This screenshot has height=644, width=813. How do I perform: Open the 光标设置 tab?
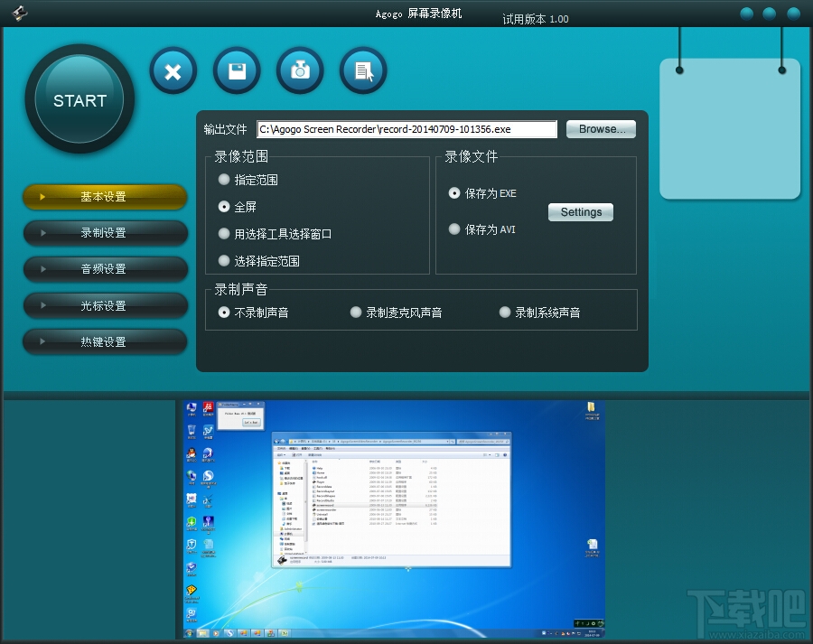click(x=106, y=306)
